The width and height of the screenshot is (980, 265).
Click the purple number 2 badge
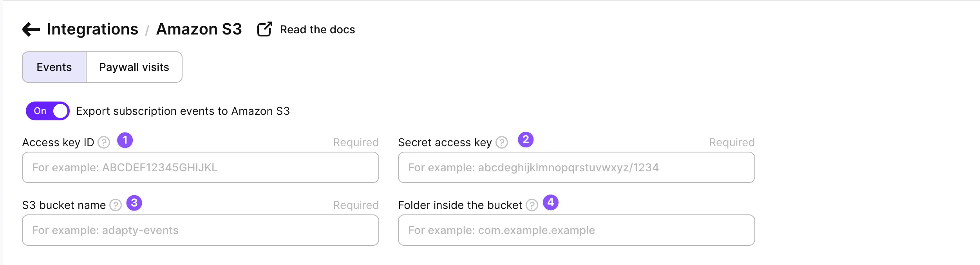click(x=526, y=140)
